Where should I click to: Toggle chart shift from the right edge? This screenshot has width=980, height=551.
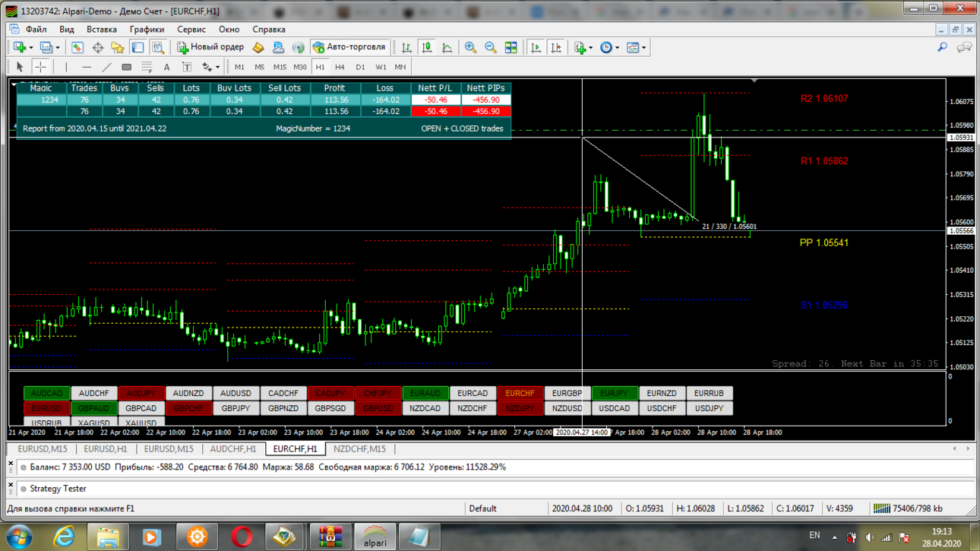tap(556, 47)
